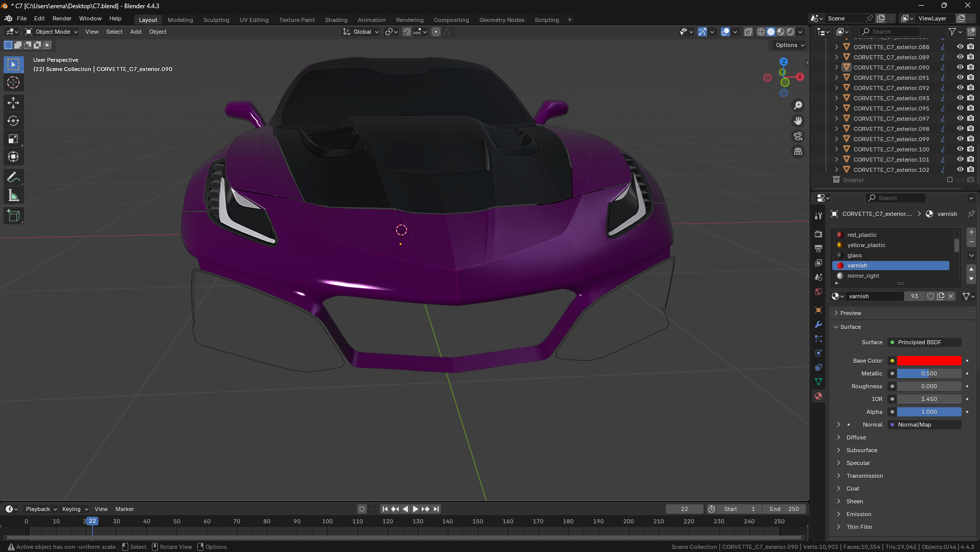The image size is (980, 552).
Task: Choose the Measure ruler tool
Action: tap(13, 195)
